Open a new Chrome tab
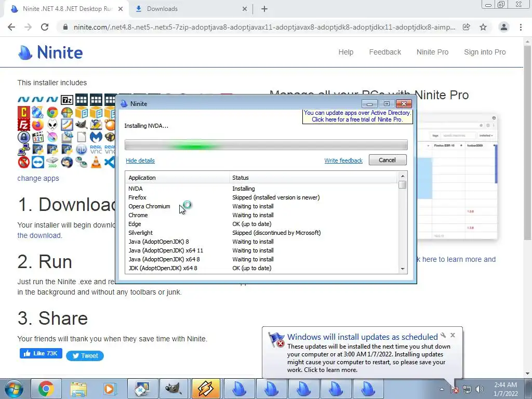This screenshot has height=399, width=532. 264,9
